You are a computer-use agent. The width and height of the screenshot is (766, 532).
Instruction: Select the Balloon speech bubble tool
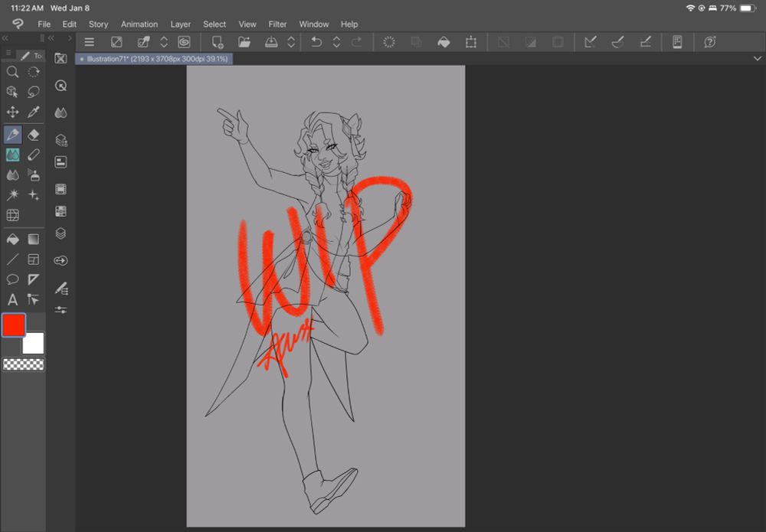(13, 279)
